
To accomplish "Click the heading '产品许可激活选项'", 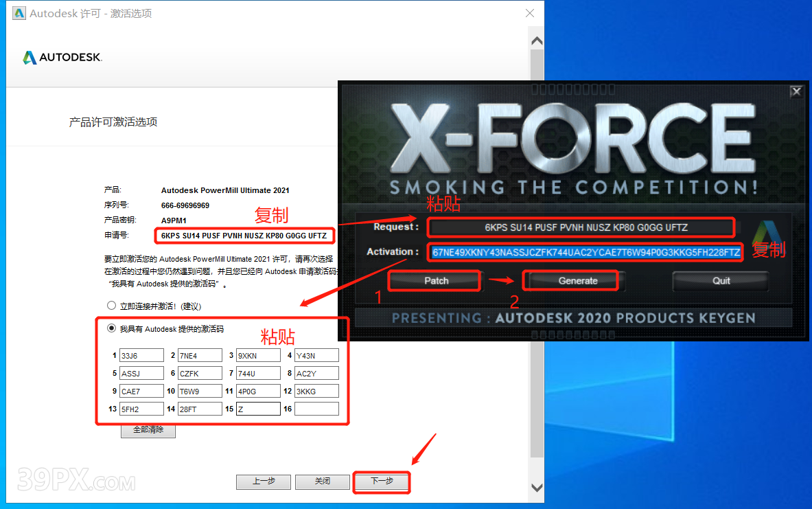I will pyautogui.click(x=113, y=122).
